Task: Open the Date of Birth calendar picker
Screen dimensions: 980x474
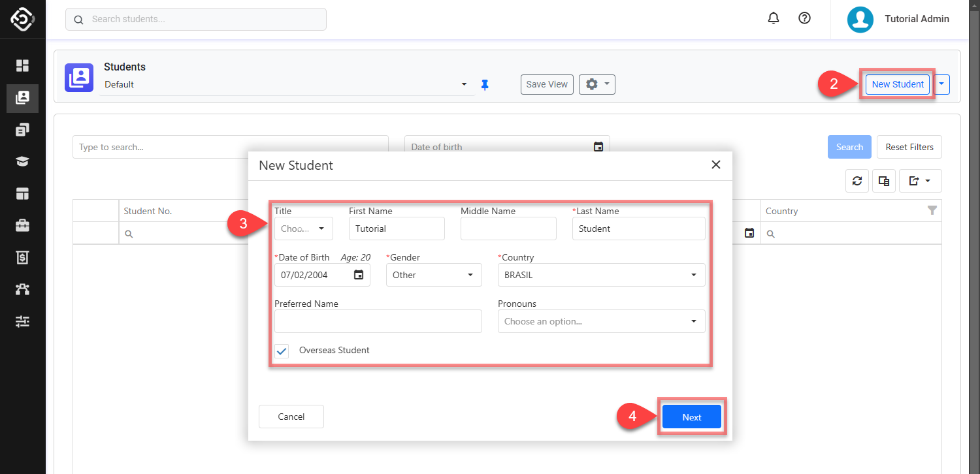Action: tap(359, 275)
